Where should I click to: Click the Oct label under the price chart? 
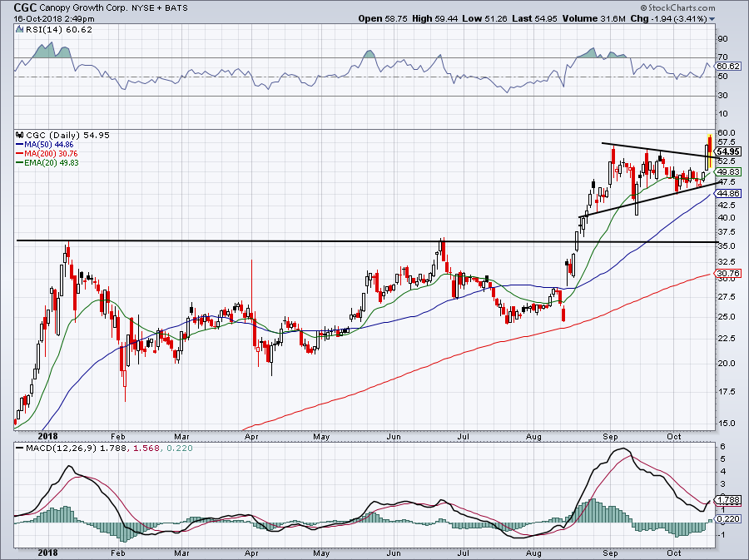674,437
